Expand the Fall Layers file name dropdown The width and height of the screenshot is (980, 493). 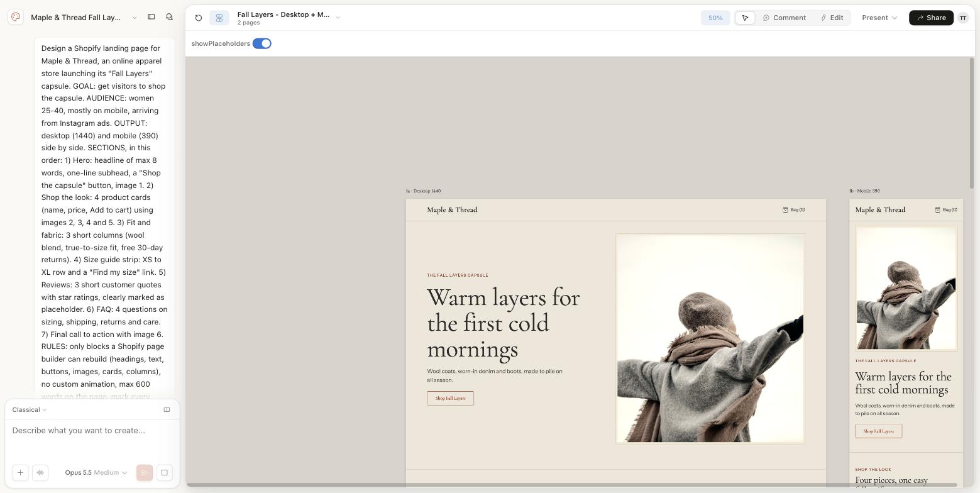[x=338, y=18]
